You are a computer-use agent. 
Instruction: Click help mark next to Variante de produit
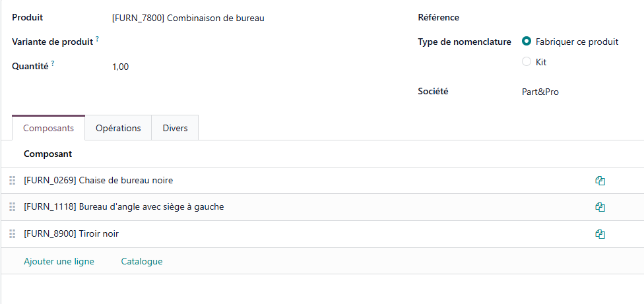[x=98, y=40]
